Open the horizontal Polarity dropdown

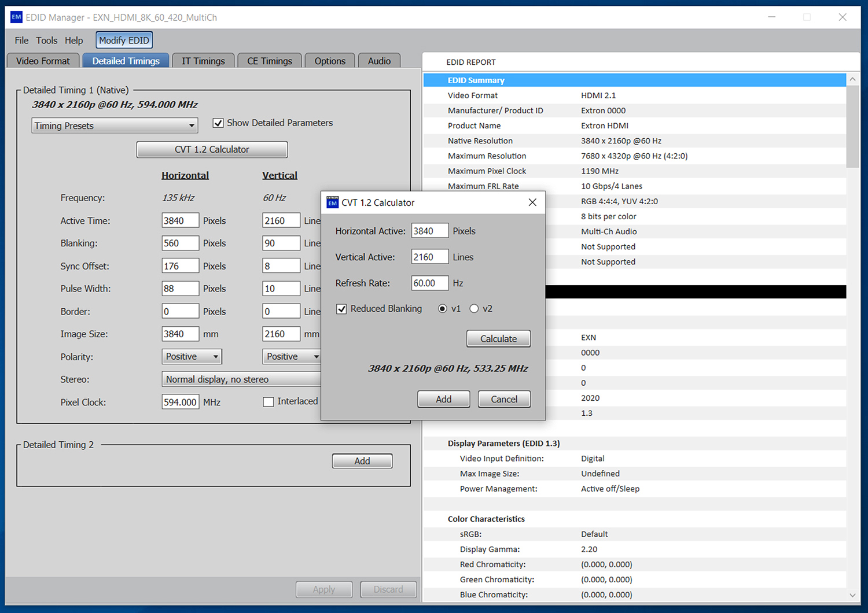pyautogui.click(x=192, y=357)
